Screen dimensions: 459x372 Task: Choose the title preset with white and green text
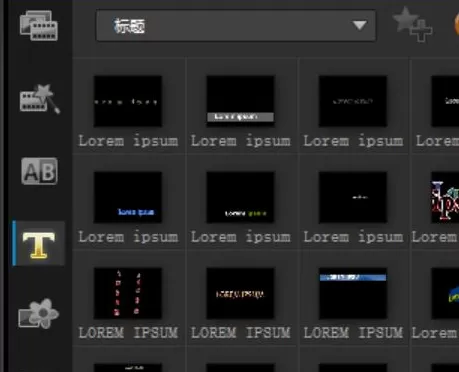tap(240, 197)
